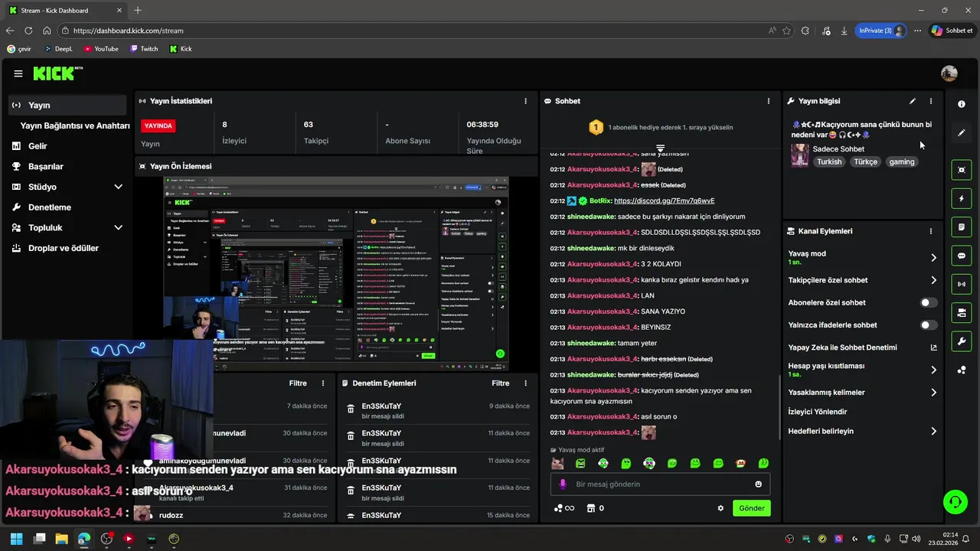Viewport: 980px width, 551px height.
Task: Open Hedefleri belirleyin chevron
Action: (x=933, y=432)
